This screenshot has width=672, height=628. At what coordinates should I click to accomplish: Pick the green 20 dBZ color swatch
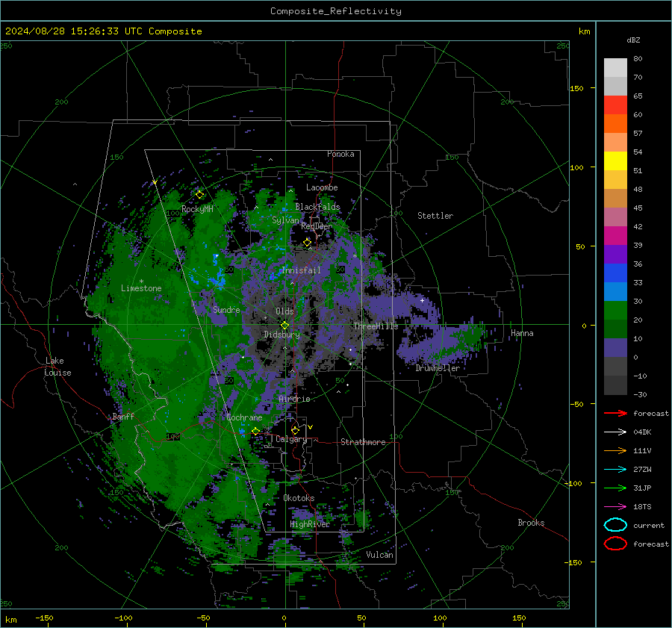(615, 311)
